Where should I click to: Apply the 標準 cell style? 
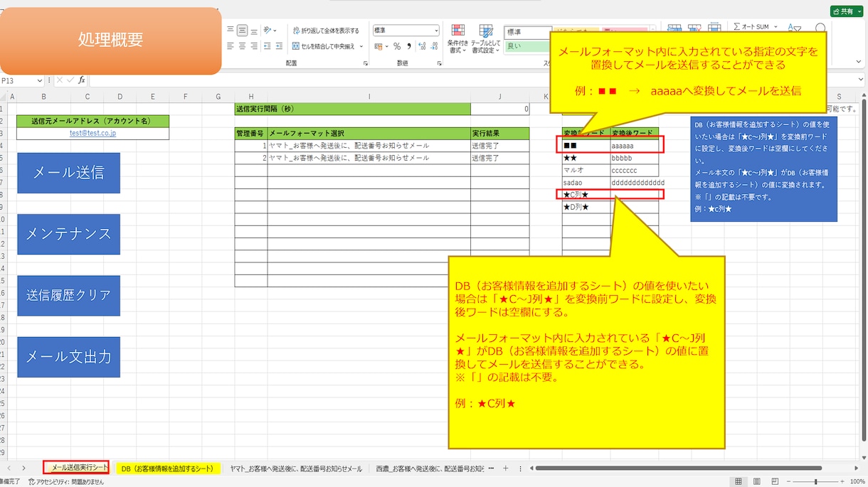[x=527, y=32]
